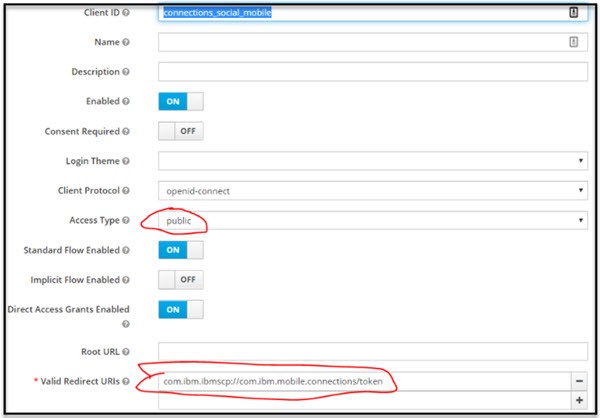The height and width of the screenshot is (418, 600).
Task: Click the redirect URI field containing com.ibm.ibmscp
Action: (365, 381)
